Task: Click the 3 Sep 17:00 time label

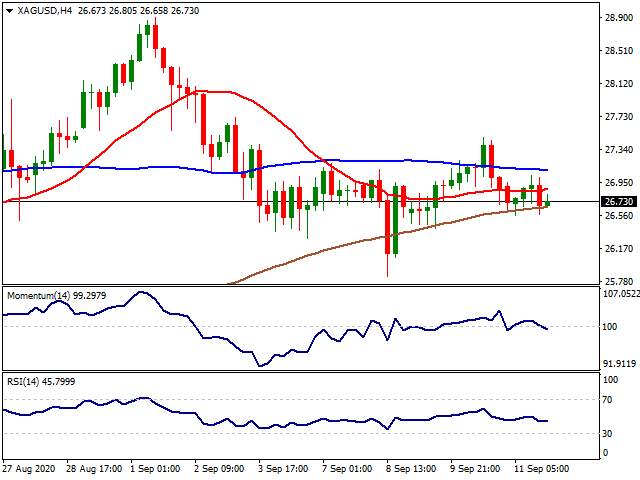Action: coord(283,468)
